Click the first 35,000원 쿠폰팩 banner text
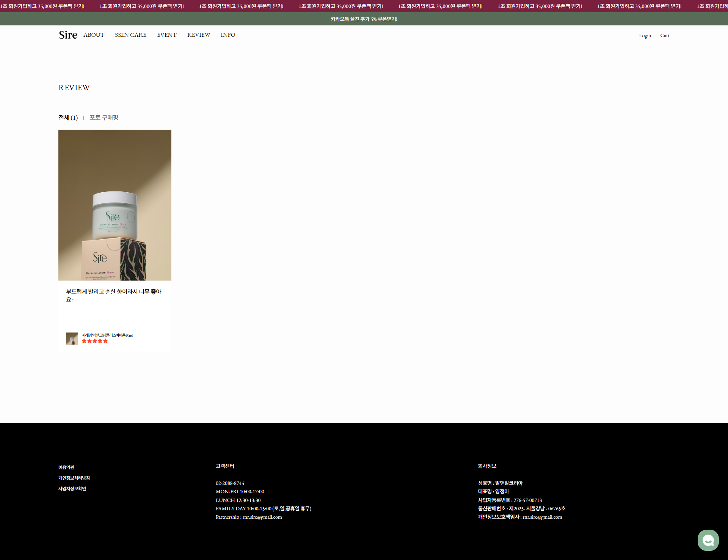Image resolution: width=728 pixels, height=560 pixels. coord(42,6)
